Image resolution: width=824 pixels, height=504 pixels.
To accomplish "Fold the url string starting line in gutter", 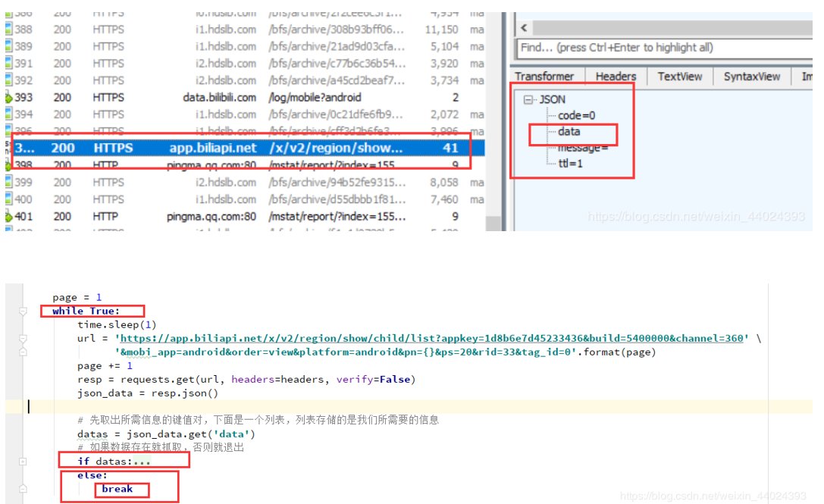I will pos(23,339).
